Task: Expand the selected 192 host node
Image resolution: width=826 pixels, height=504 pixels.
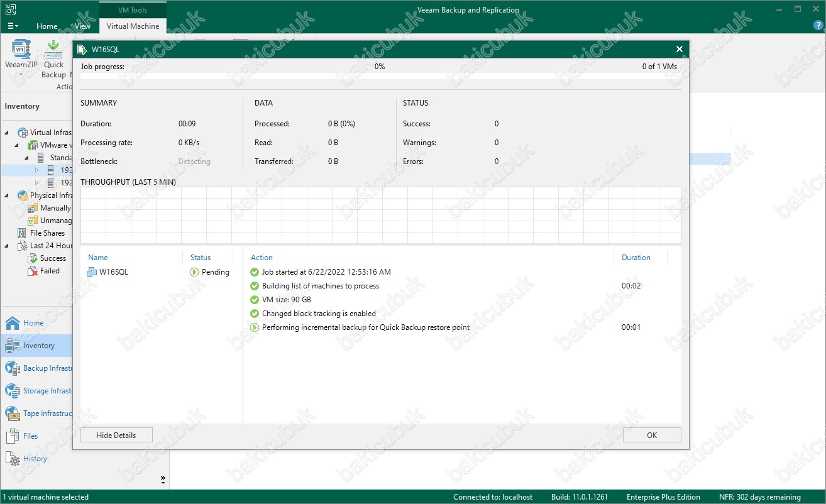Action: [x=37, y=170]
